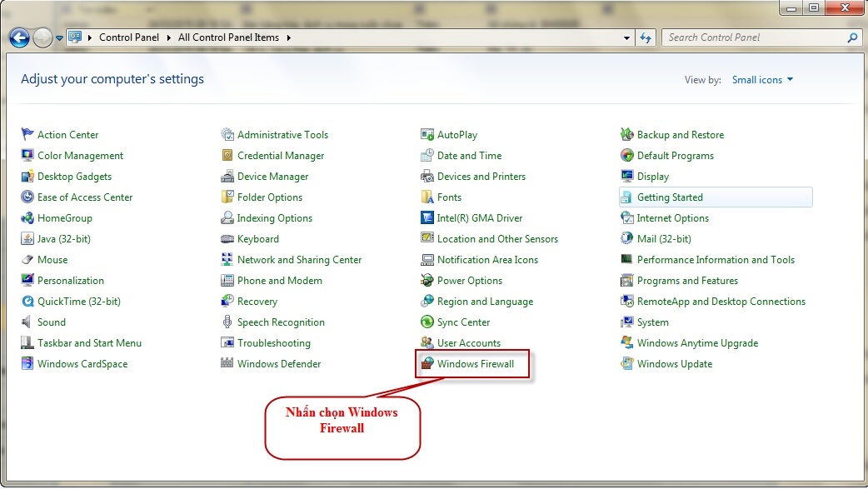Select All Control Panel Items breadcrumb
The width and height of the screenshot is (868, 489).
(x=228, y=37)
